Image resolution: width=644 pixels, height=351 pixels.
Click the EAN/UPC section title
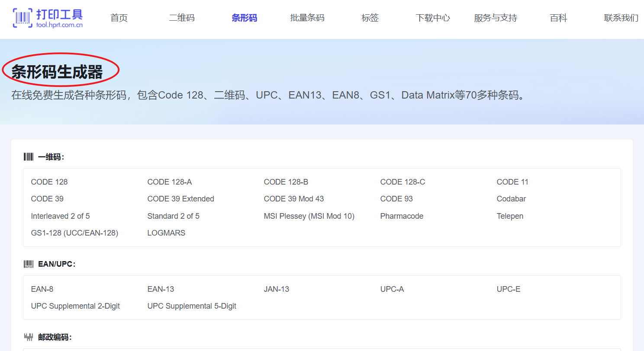click(57, 264)
